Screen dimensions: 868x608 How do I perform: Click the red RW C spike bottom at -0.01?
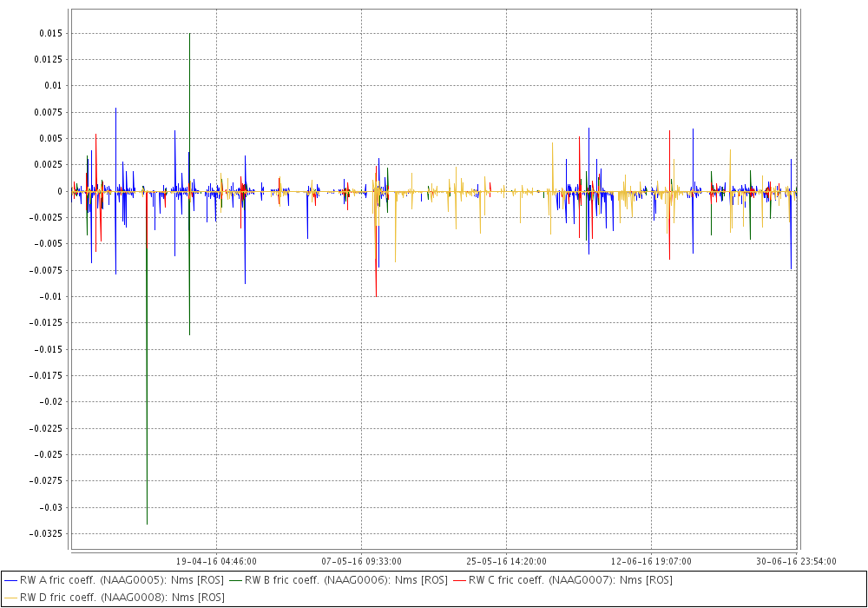377,295
